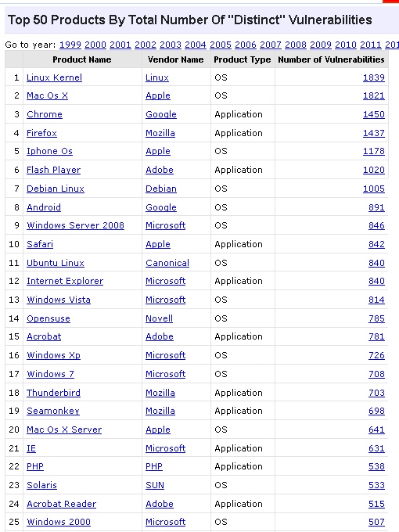The image size is (399, 532).
Task: Click the 507 vulnerabilities count link
Action: (376, 522)
